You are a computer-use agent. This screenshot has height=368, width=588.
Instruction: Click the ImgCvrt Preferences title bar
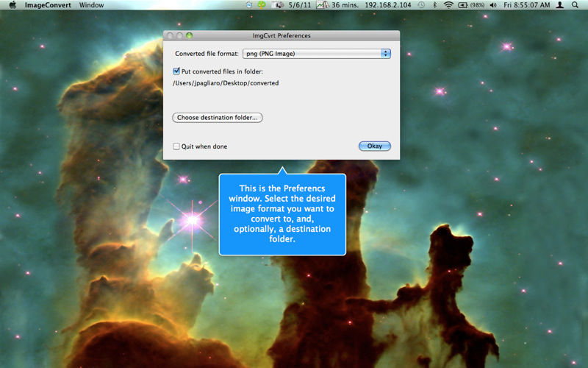[282, 35]
